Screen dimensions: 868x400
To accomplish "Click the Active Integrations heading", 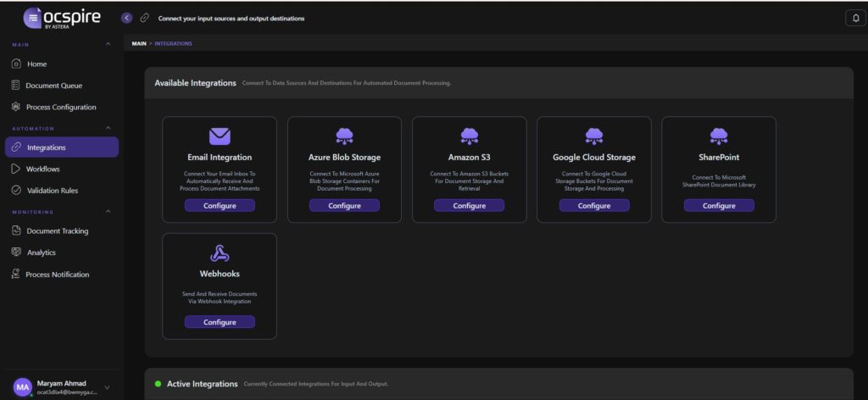I will pyautogui.click(x=202, y=383).
